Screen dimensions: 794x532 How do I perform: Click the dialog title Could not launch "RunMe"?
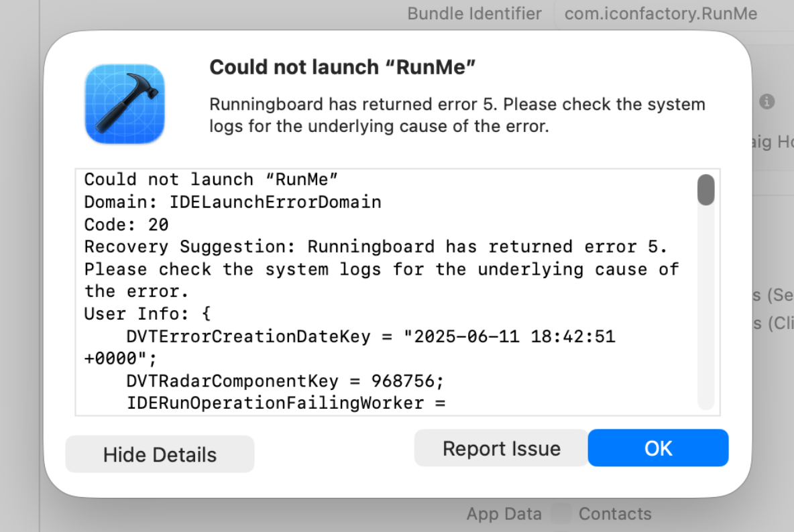pos(342,67)
